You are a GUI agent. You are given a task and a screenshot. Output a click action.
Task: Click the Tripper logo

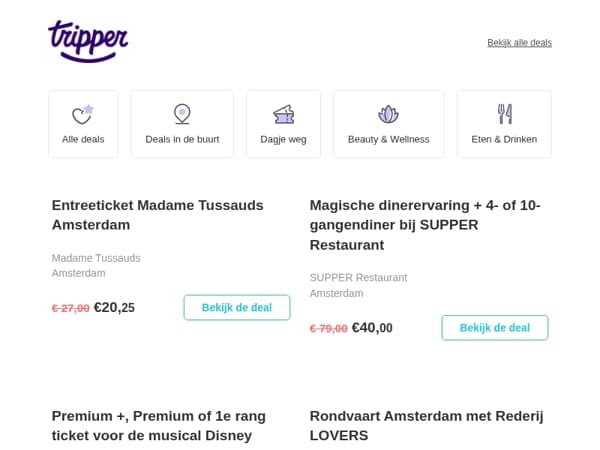(88, 41)
